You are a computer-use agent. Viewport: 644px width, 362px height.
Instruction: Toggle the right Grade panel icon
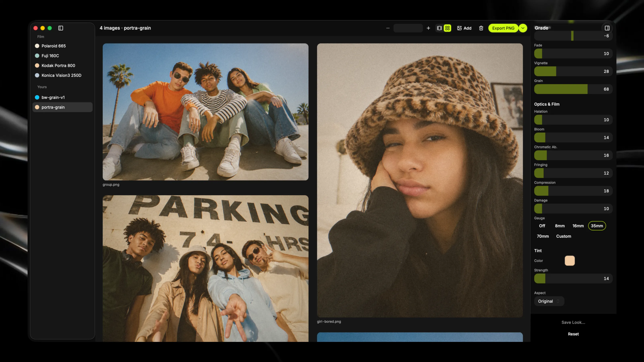coord(607,28)
